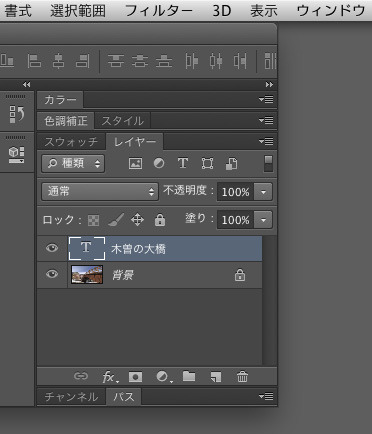
Task: Click the distribute top edges icon
Action: (x=116, y=61)
